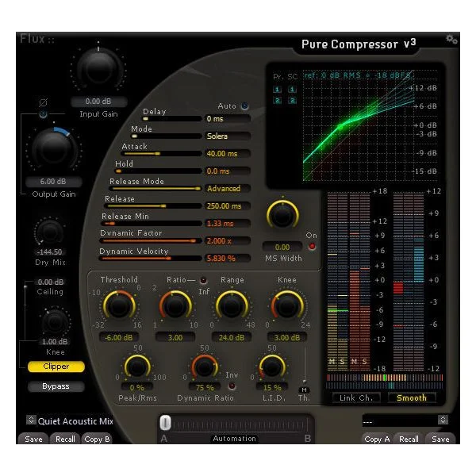Image resolution: width=476 pixels, height=476 pixels.
Task: Click the Attack value field 40.00 ms
Action: tap(227, 154)
